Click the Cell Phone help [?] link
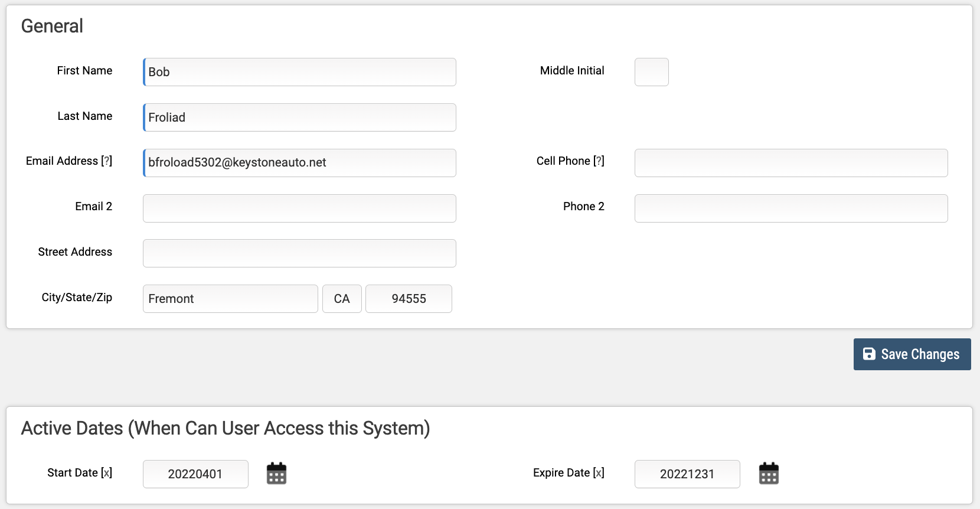This screenshot has width=980, height=509. click(x=599, y=161)
